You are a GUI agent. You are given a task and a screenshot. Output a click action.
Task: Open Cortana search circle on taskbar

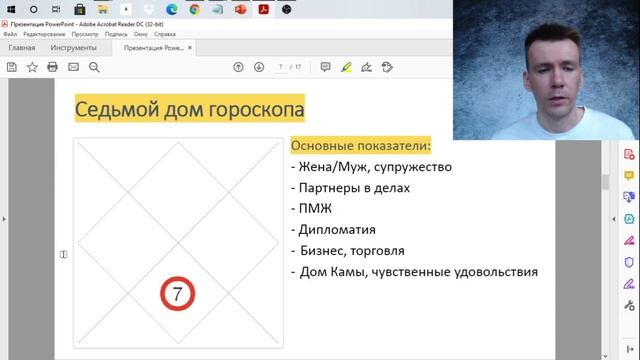33,9
